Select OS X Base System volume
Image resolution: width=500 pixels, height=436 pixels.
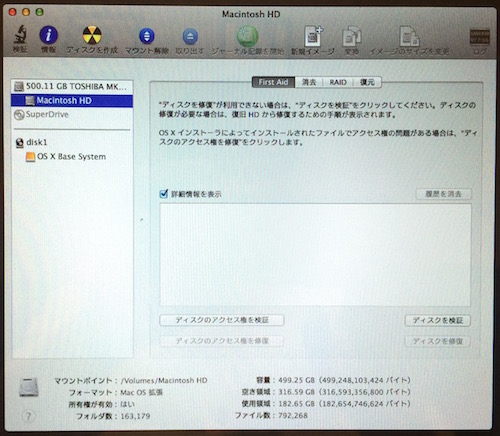pos(66,157)
